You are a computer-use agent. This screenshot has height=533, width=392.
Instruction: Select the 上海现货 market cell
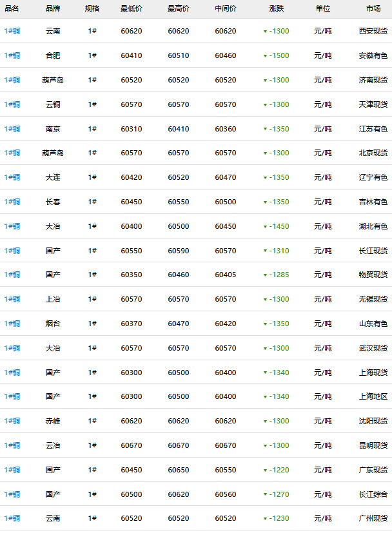(373, 373)
